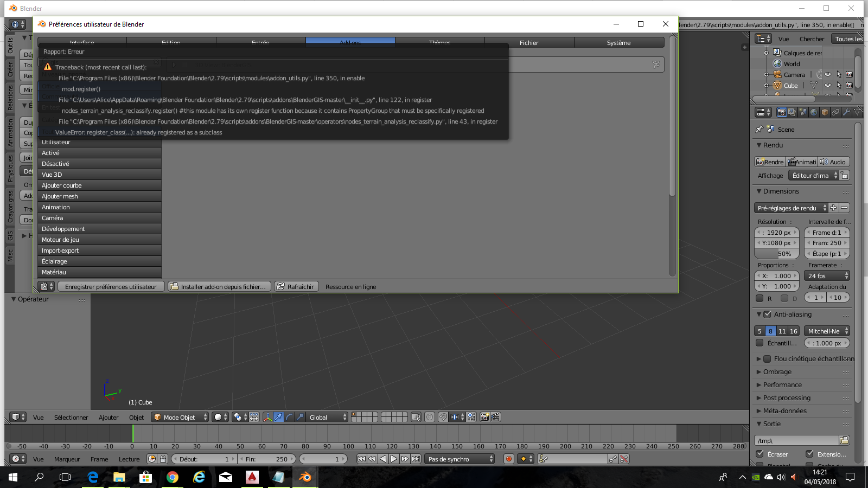
Task: Open the Scene properties tab icon
Action: (803, 112)
